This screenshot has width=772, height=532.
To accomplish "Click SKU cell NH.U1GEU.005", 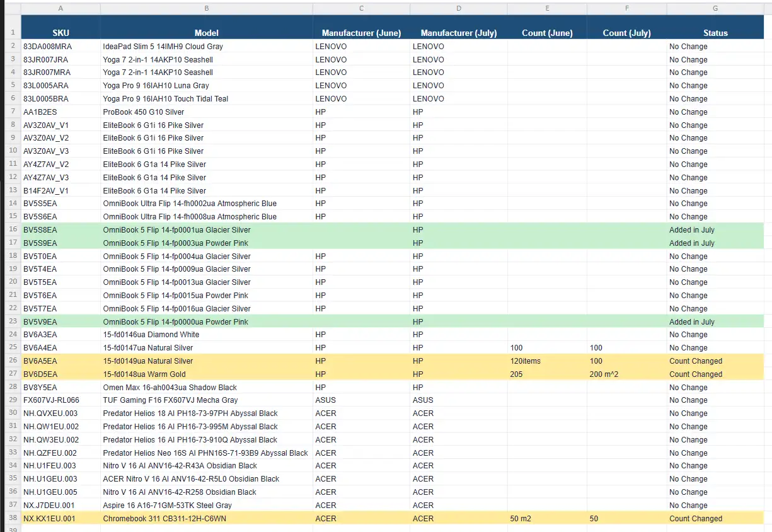I will [60, 492].
